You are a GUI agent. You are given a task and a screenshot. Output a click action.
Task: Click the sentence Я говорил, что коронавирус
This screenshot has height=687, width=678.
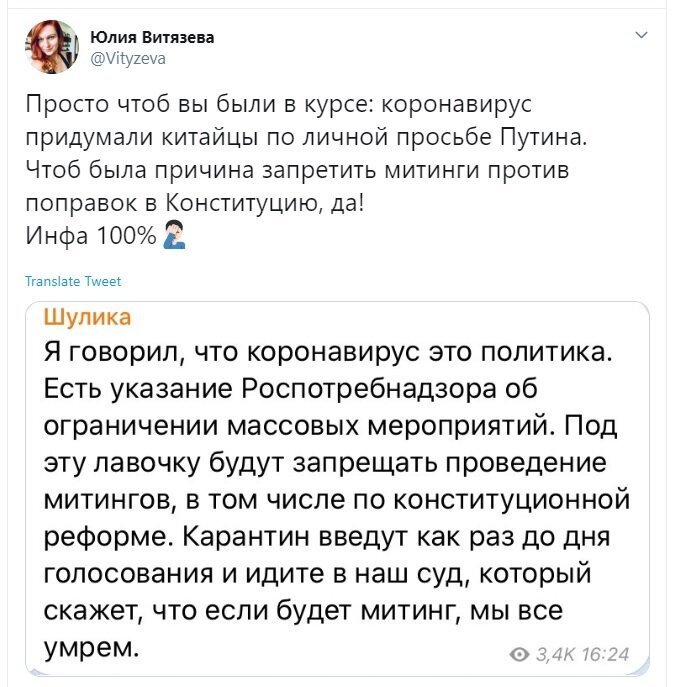point(328,352)
